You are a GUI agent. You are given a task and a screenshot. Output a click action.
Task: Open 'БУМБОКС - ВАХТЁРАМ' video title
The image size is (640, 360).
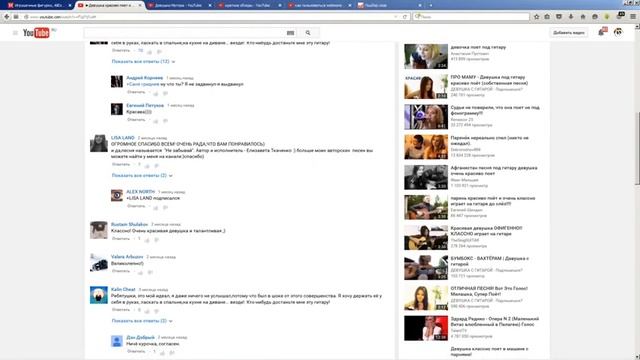[490, 261]
